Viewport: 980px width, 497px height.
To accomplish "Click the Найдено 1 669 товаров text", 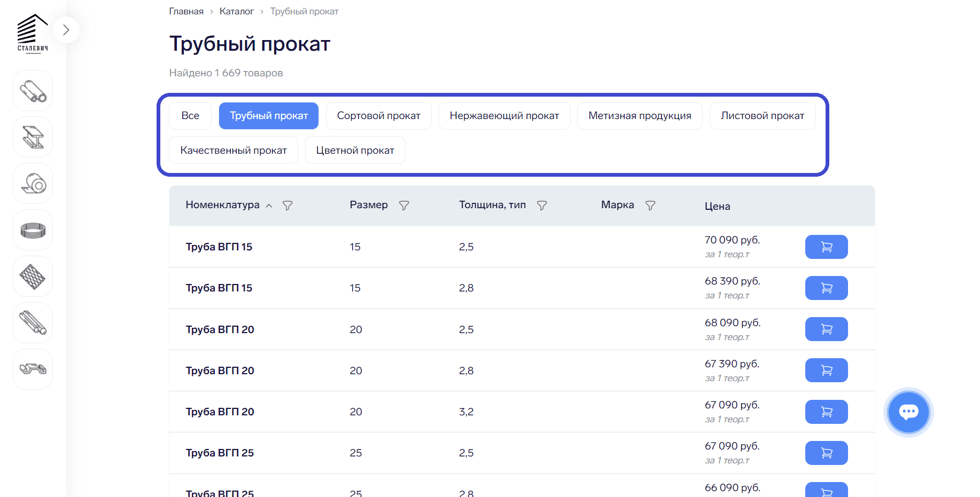I will (226, 73).
